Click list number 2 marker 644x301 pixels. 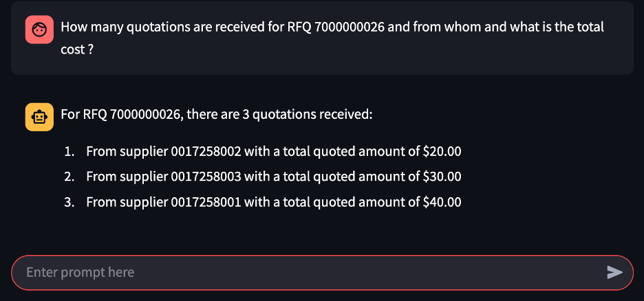(69, 177)
